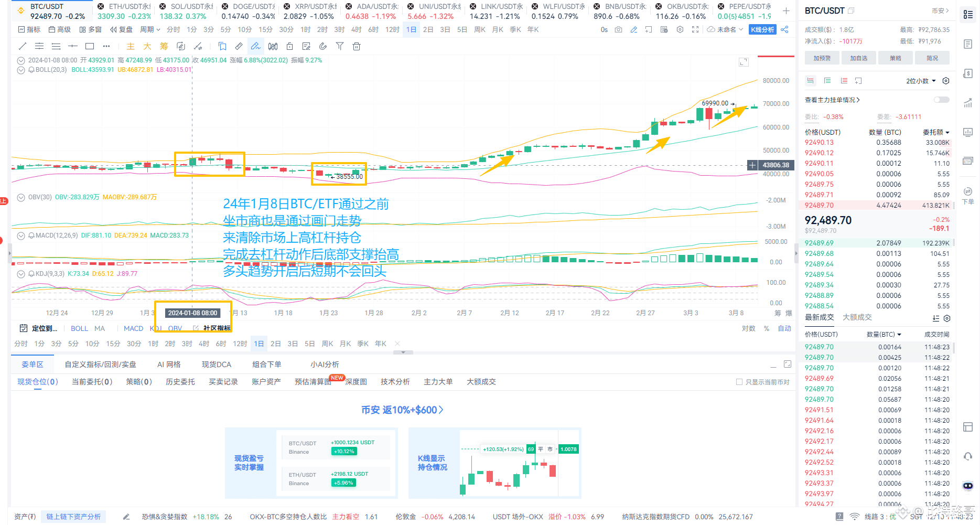Open latest trades settings gear icon
Image resolution: width=980 pixels, height=525 pixels.
[x=947, y=318]
